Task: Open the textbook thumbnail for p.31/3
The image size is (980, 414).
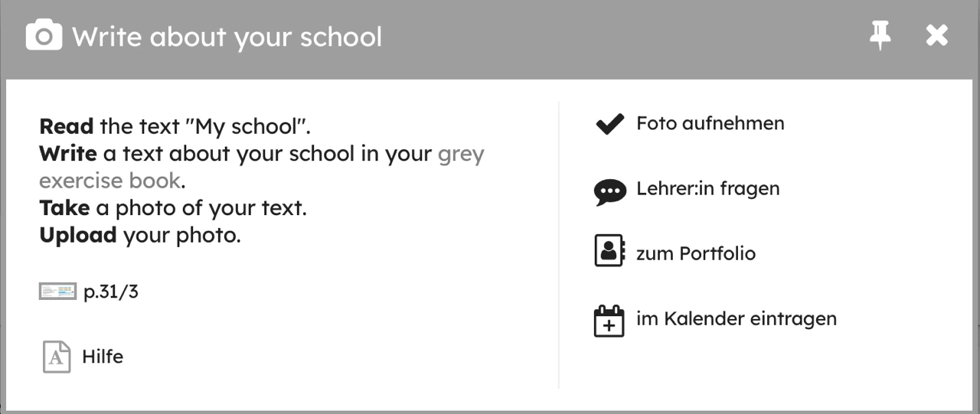Action: click(57, 292)
